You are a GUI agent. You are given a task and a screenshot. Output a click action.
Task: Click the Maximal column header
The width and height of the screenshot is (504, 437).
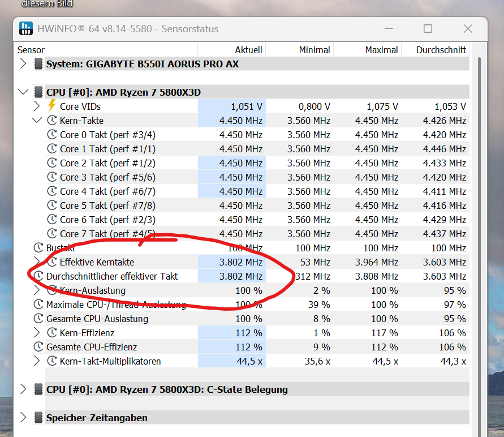click(x=367, y=50)
